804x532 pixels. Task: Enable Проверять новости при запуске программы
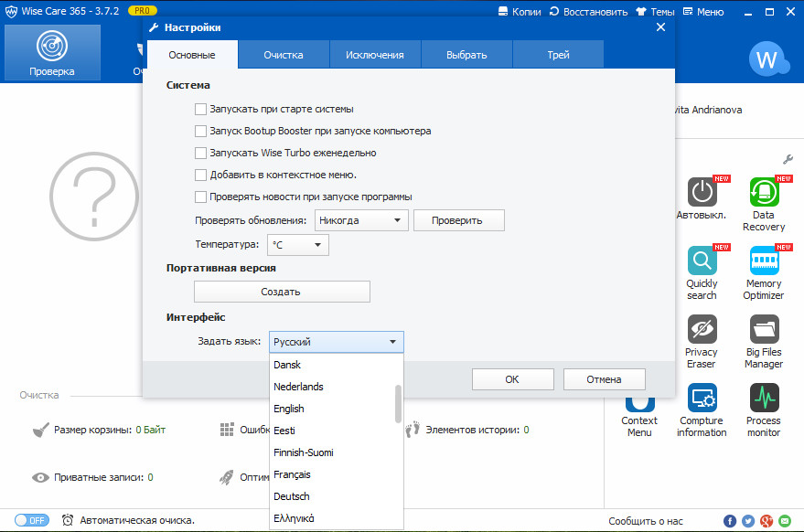pyautogui.click(x=200, y=197)
